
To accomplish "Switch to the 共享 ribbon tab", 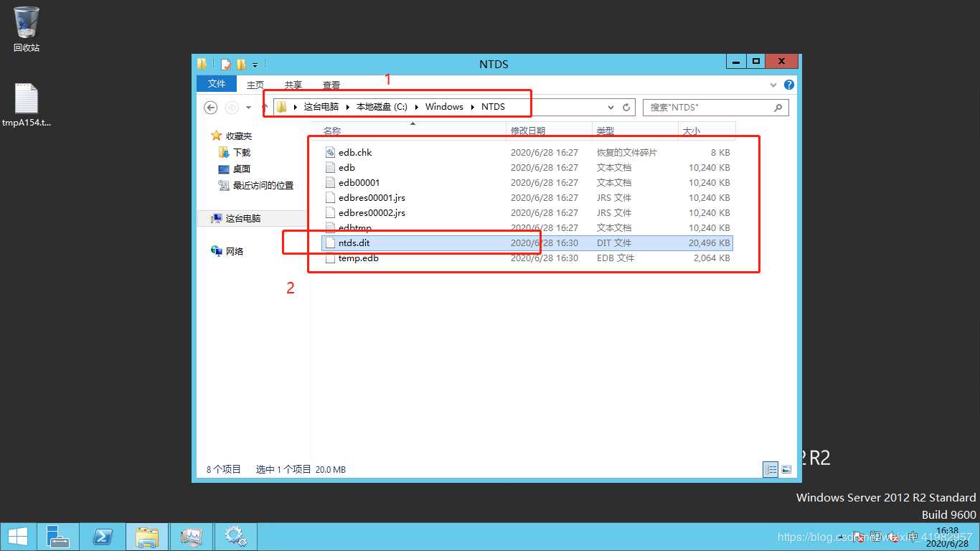I will pos(293,85).
